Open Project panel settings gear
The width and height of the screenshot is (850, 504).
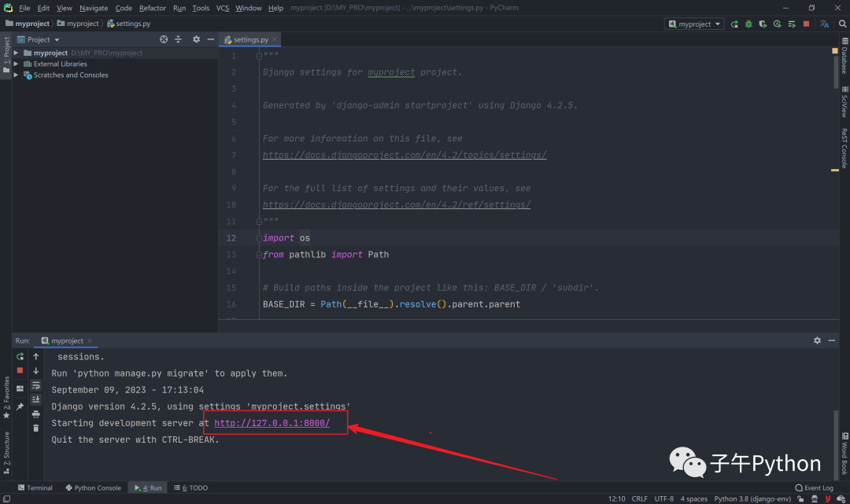pos(196,39)
